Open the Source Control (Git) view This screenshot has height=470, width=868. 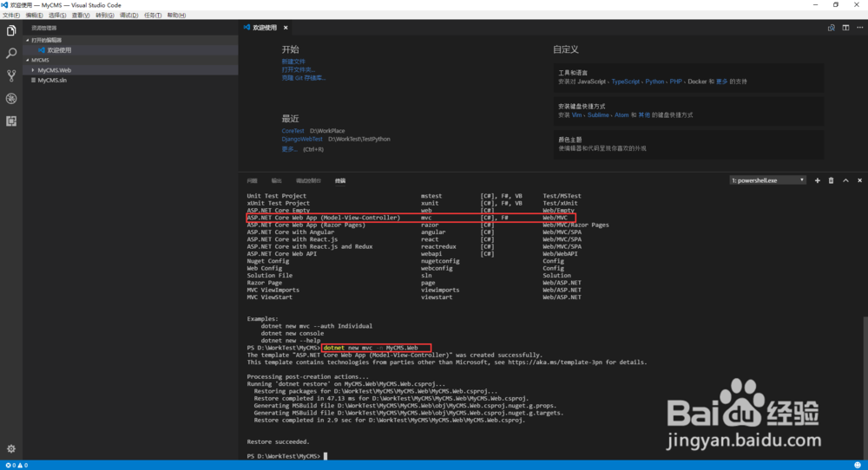coord(11,75)
